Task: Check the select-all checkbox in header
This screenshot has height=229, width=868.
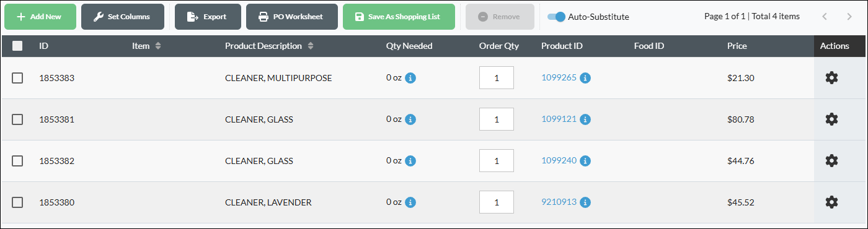Action: click(x=17, y=46)
